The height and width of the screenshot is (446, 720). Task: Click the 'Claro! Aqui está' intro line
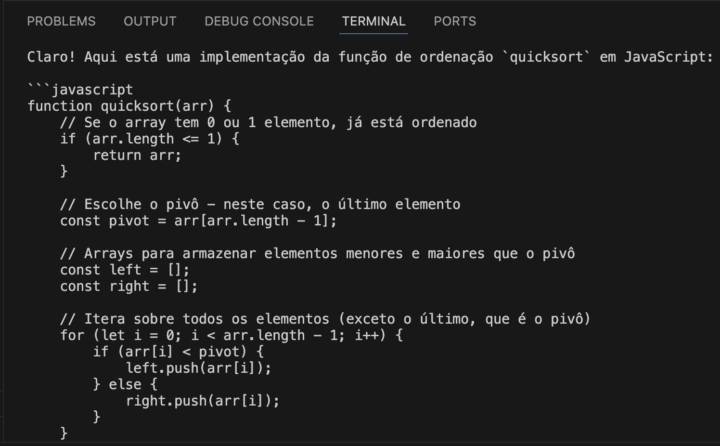(x=370, y=57)
